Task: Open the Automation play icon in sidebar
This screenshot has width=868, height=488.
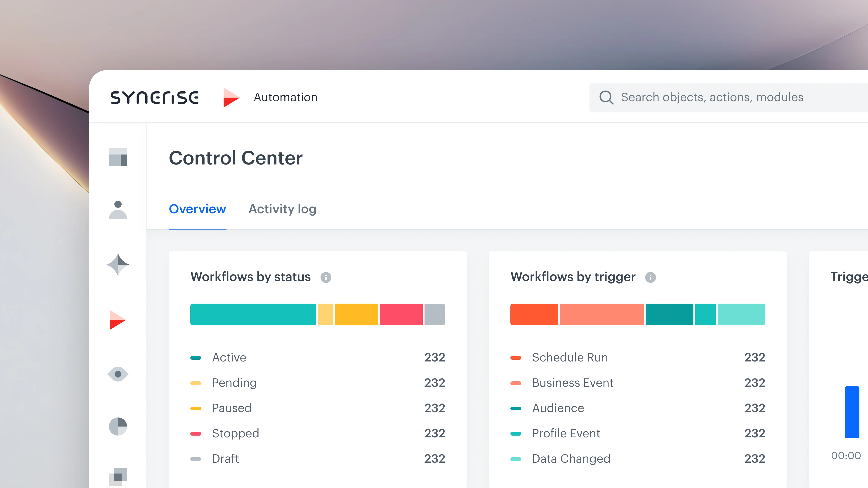Action: pyautogui.click(x=118, y=320)
